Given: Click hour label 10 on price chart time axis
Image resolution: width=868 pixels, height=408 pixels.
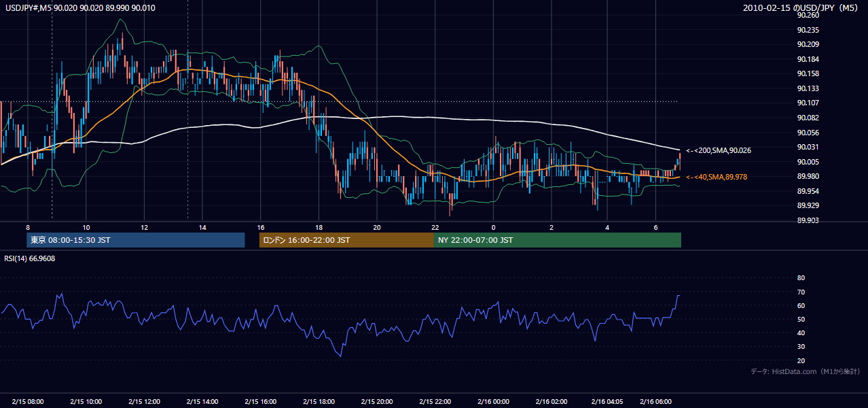Looking at the screenshot, I should point(86,227).
